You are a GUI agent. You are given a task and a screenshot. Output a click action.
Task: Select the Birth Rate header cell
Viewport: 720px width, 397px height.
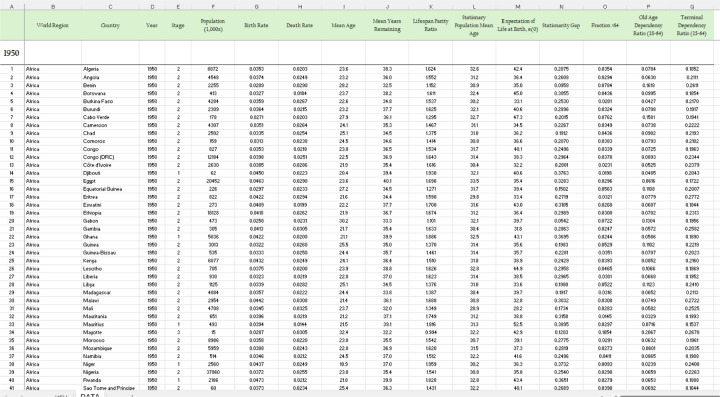(256, 25)
